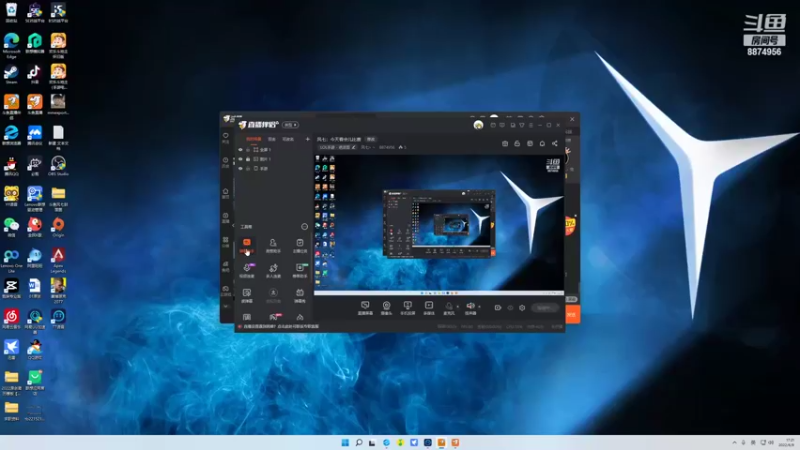This screenshot has height=450, width=800.
Task: Open the speaker options arrow
Action: [x=479, y=307]
